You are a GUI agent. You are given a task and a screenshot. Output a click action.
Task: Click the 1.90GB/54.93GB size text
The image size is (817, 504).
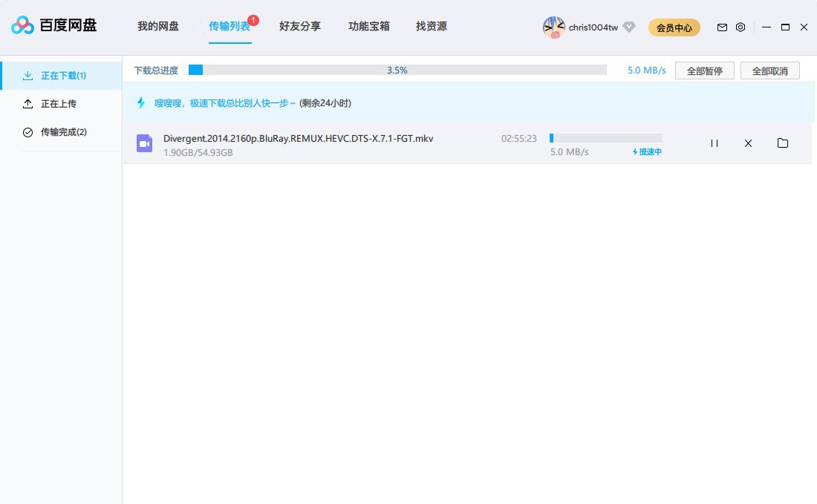(198, 153)
